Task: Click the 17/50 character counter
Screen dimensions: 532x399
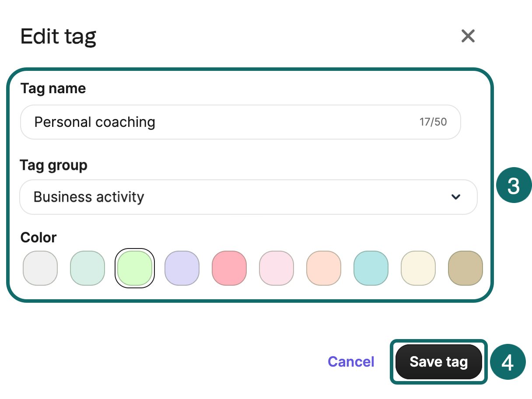Action: 433,122
